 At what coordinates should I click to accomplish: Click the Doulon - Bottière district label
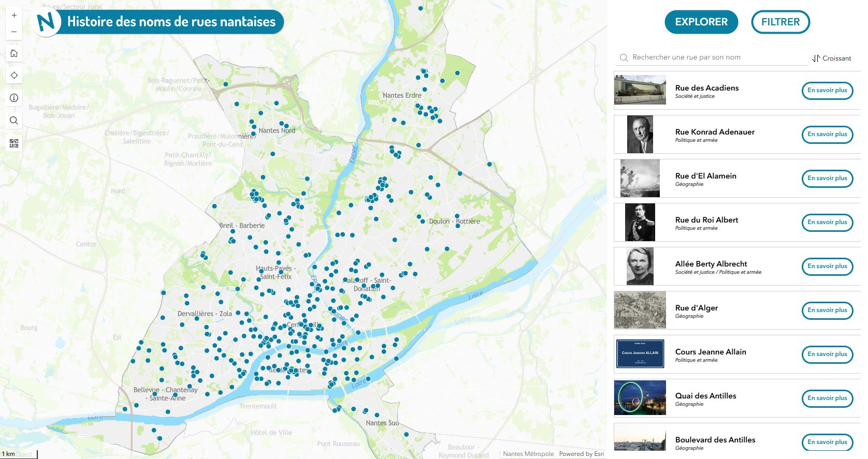[454, 221]
